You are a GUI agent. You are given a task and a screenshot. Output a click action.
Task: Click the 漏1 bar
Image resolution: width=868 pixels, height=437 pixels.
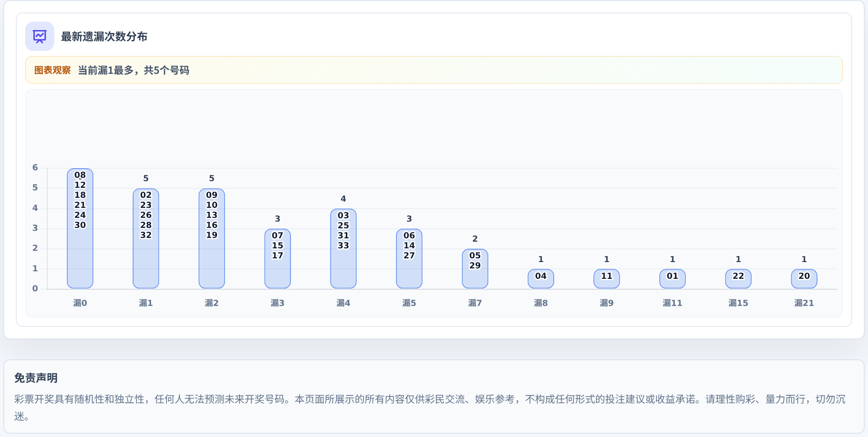(146, 238)
